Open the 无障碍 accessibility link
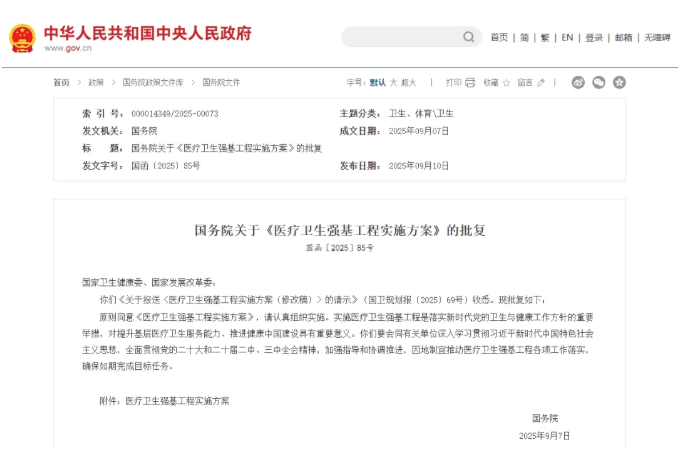Image resolution: width=683 pixels, height=462 pixels. pyautogui.click(x=657, y=37)
